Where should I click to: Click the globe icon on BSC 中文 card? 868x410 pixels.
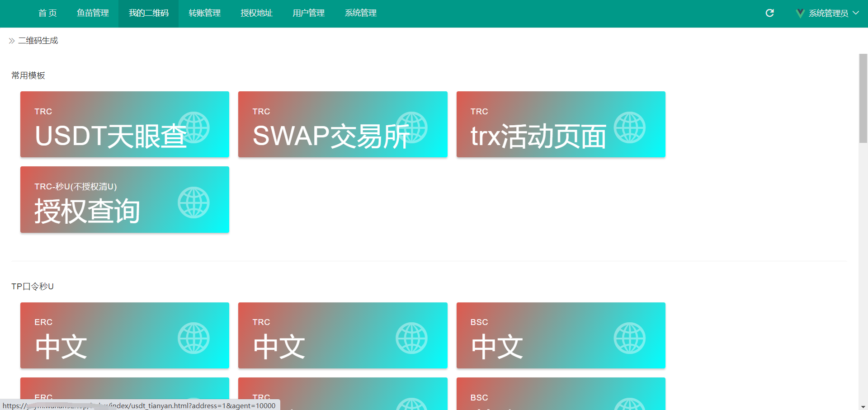(629, 338)
